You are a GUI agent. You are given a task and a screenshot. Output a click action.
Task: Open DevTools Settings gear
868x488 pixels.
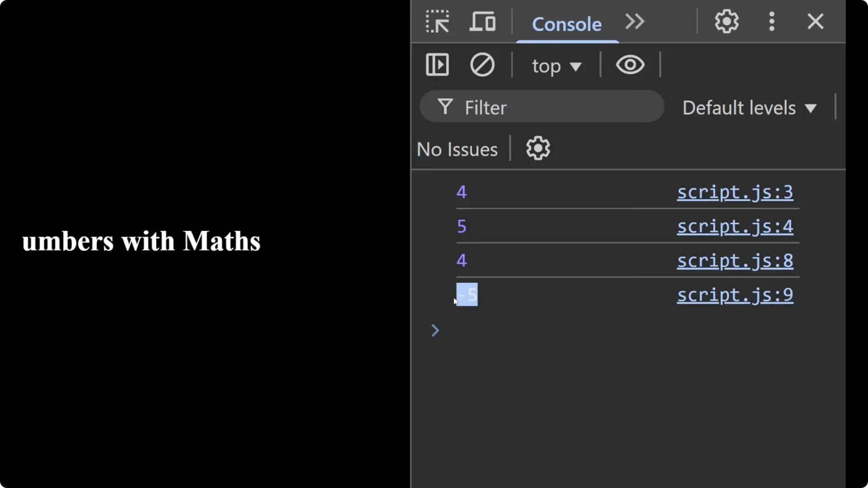point(726,21)
